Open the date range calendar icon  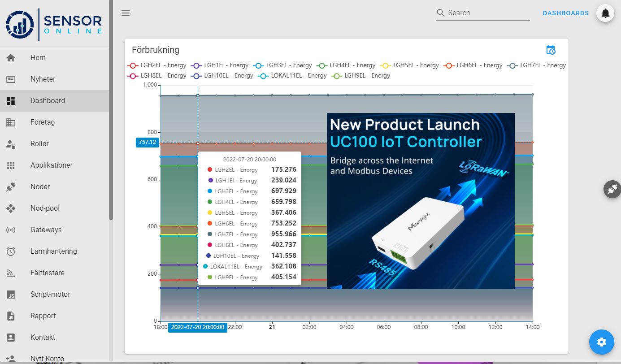tap(551, 50)
